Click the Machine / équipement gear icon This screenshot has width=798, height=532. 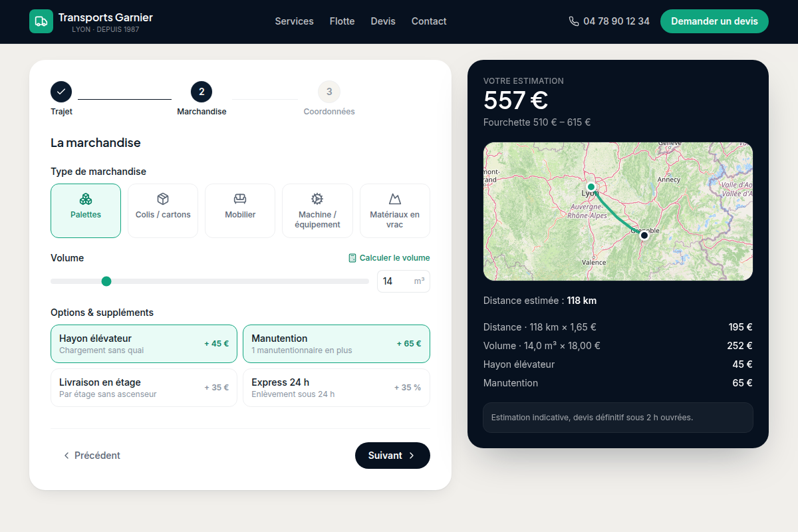point(317,199)
